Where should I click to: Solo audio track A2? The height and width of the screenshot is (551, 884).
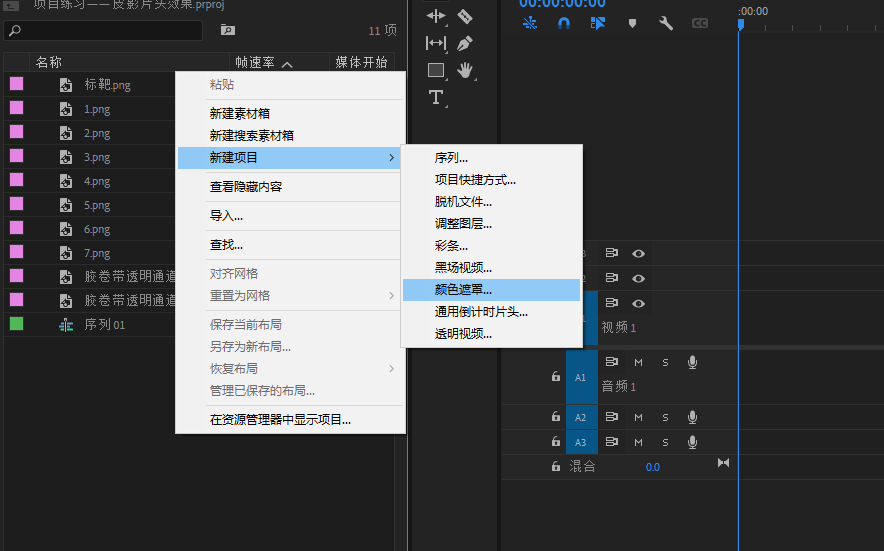(665, 417)
